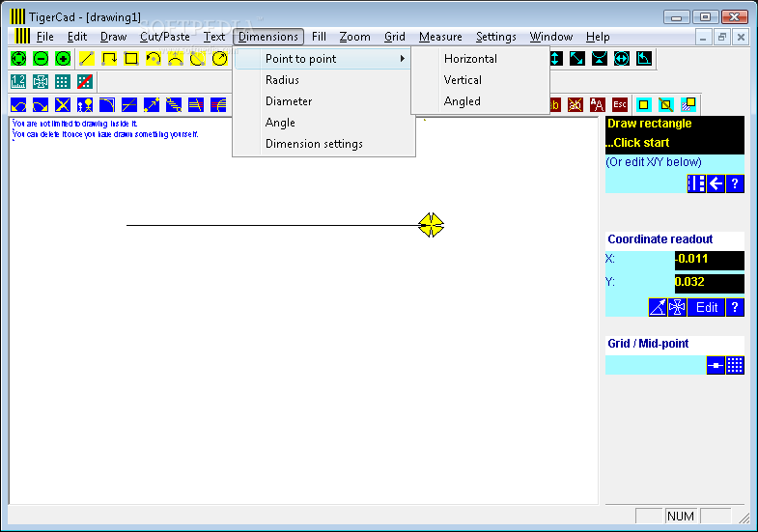Select Horizontal point-to-point dimension
Image resolution: width=758 pixels, height=532 pixels.
click(x=481, y=59)
